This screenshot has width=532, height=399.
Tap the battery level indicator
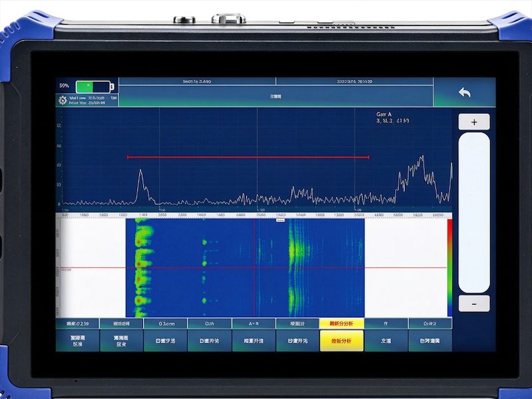click(x=94, y=87)
